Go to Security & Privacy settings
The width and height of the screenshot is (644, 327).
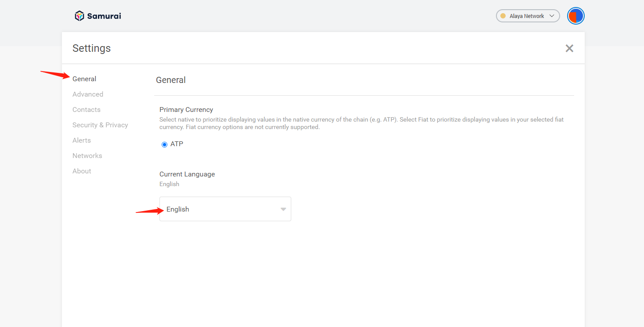(100, 125)
